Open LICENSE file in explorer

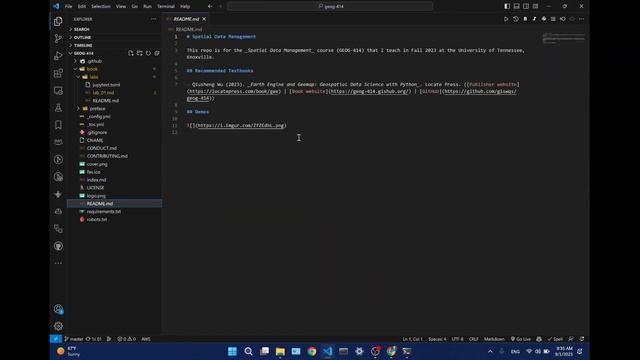[x=114, y=188]
